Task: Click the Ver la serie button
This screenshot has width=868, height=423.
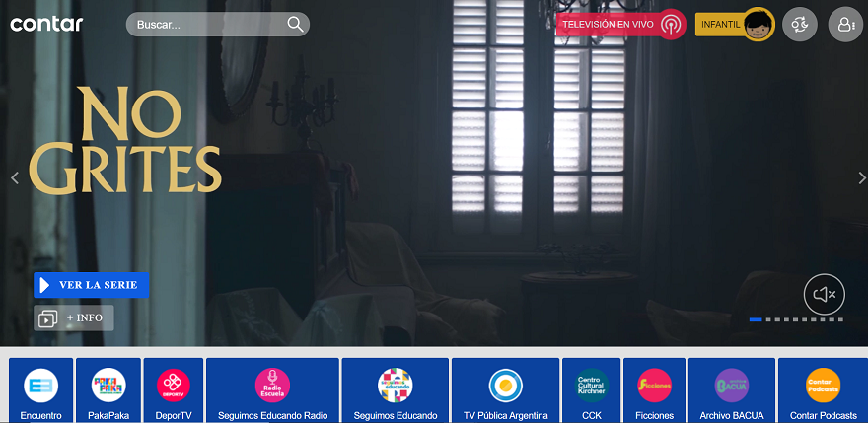Action: tap(92, 285)
